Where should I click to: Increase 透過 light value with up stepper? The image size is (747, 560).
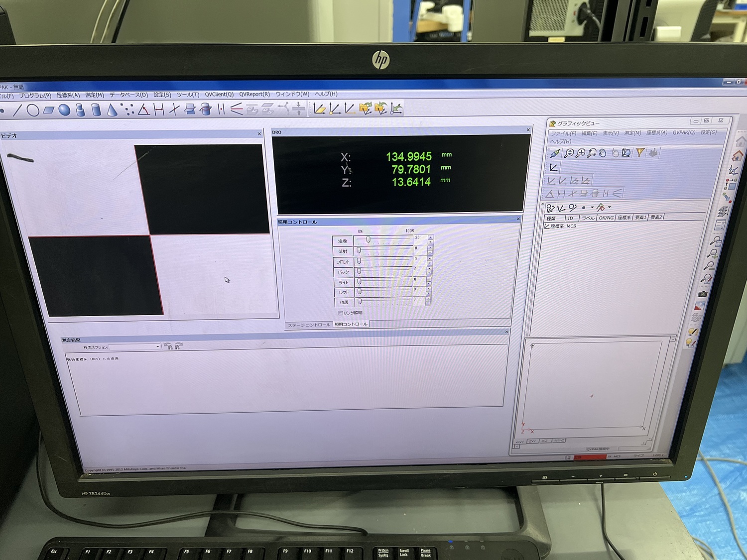click(430, 237)
